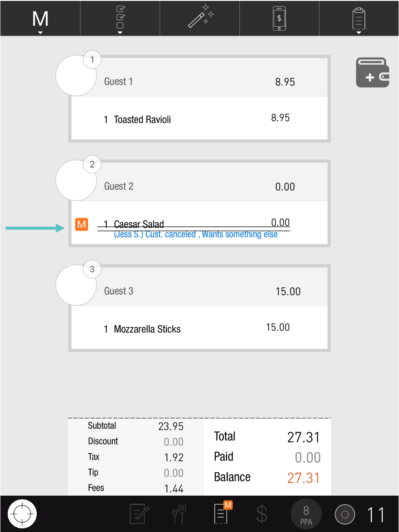
Task: Select Guest 3 seat circle
Action: pyautogui.click(x=76, y=285)
